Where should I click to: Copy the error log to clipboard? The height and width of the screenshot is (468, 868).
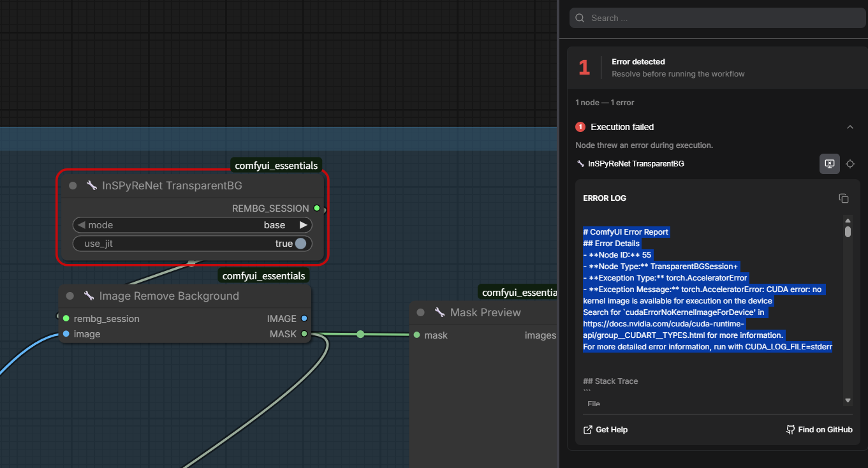pyautogui.click(x=844, y=198)
